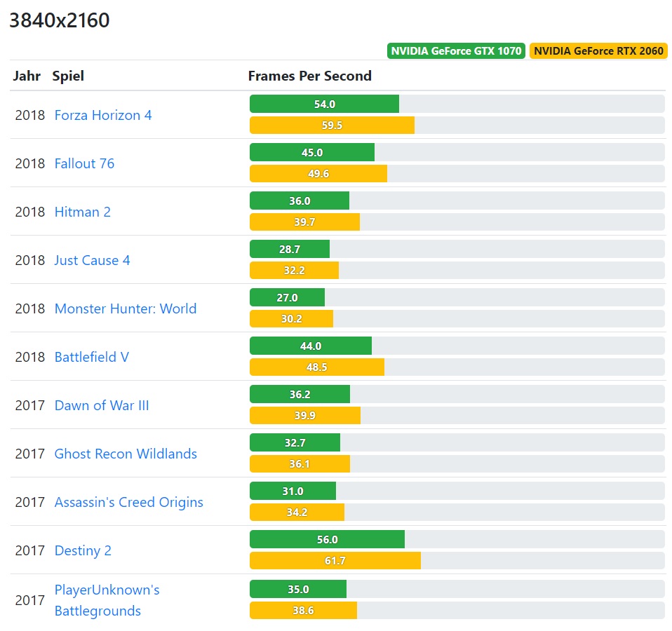
Task: Click the 2018 year cell beside Battlefield V
Action: coord(30,358)
